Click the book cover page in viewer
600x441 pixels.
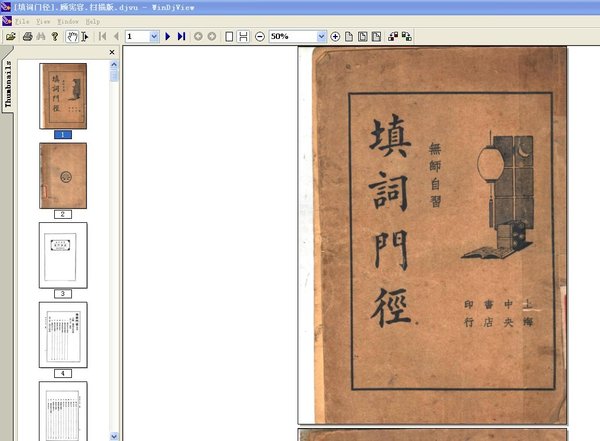(x=432, y=235)
